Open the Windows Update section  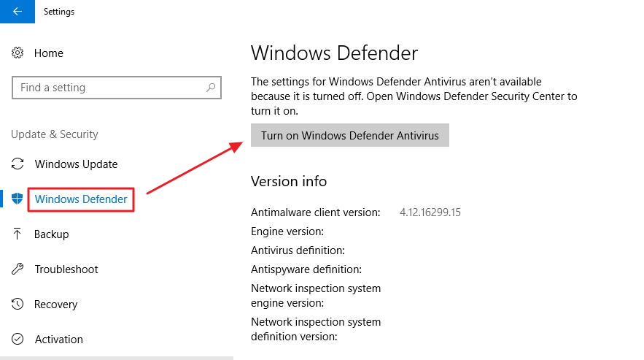coord(76,164)
